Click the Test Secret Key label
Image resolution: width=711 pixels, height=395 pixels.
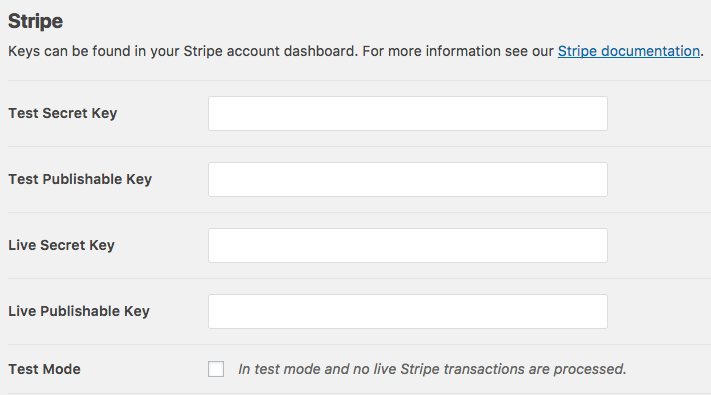click(63, 113)
